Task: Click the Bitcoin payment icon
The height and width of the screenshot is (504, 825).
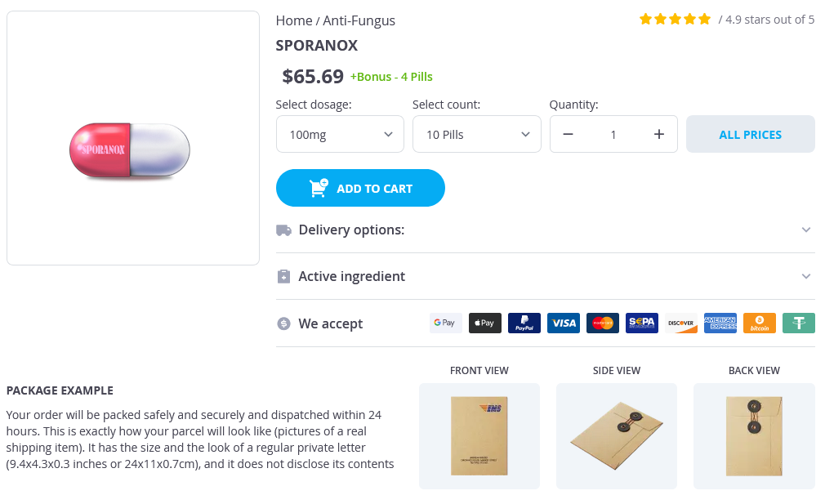Action: (x=760, y=323)
